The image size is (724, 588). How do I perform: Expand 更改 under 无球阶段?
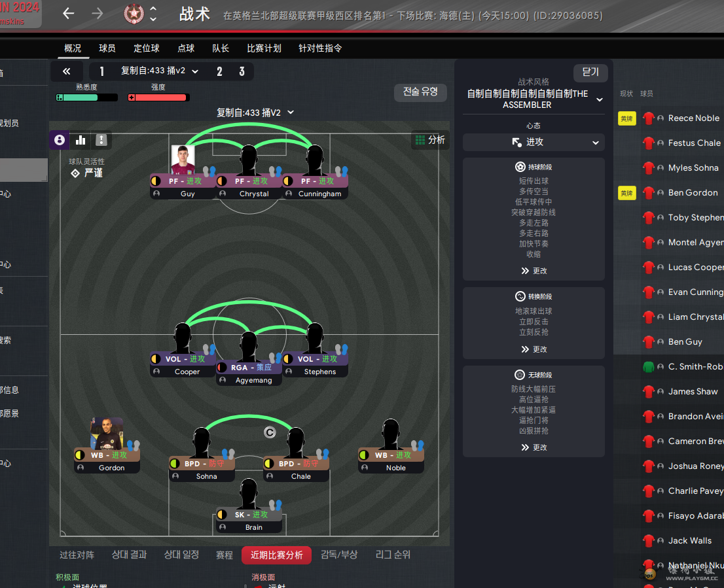[x=534, y=447]
